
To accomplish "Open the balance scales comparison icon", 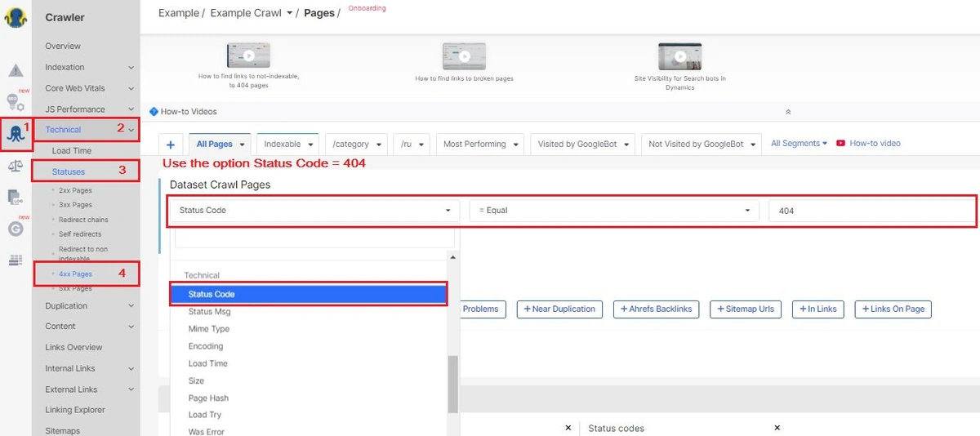I will click(x=16, y=166).
